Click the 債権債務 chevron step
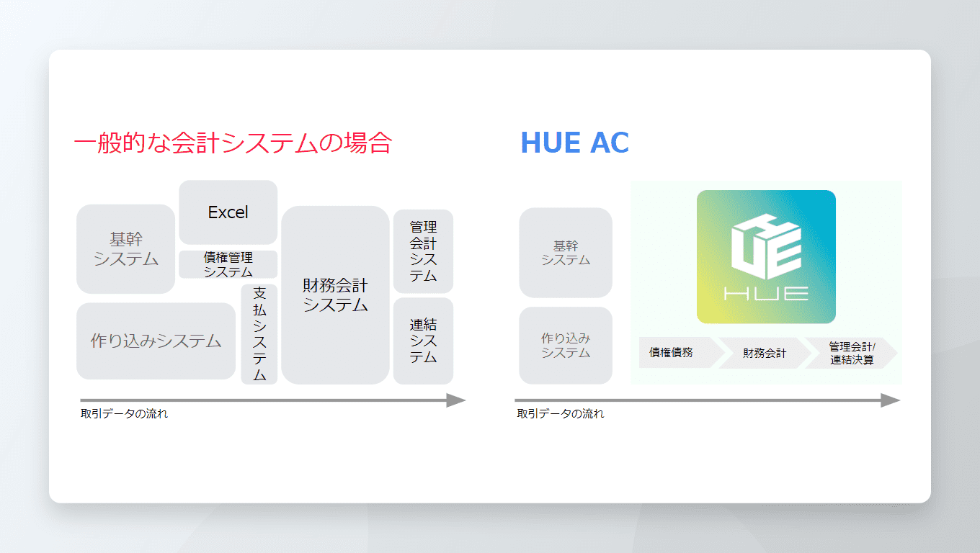This screenshot has height=553, width=980. click(x=682, y=353)
